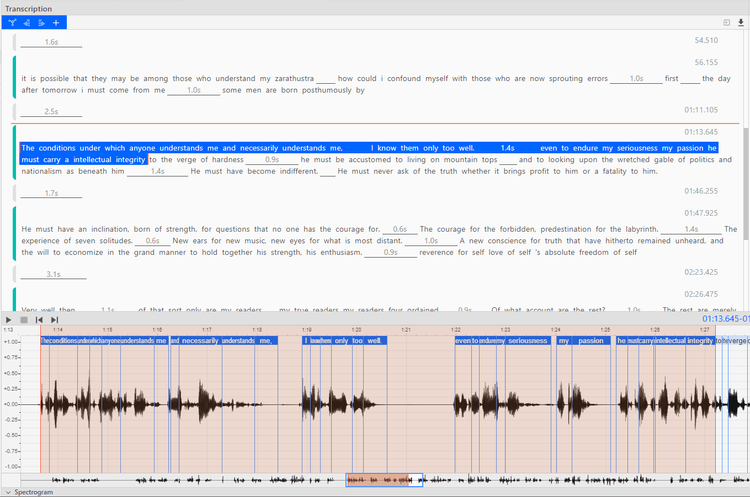Click the 2.5s pause segment

[x=51, y=111]
